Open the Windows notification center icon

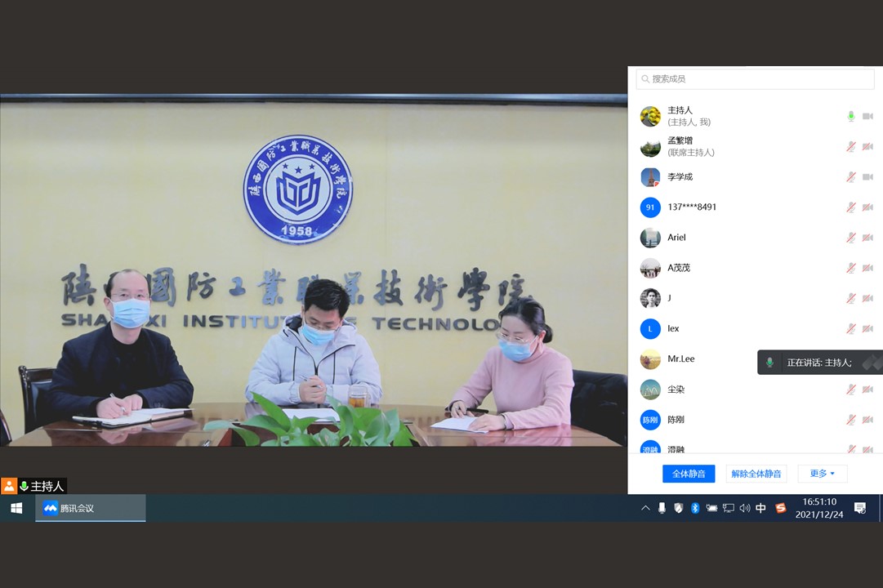(859, 508)
